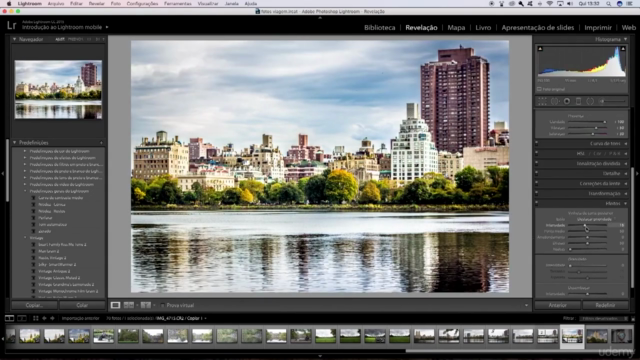
Task: Click Wi-Fi status icon in menu bar
Action: 550,4
